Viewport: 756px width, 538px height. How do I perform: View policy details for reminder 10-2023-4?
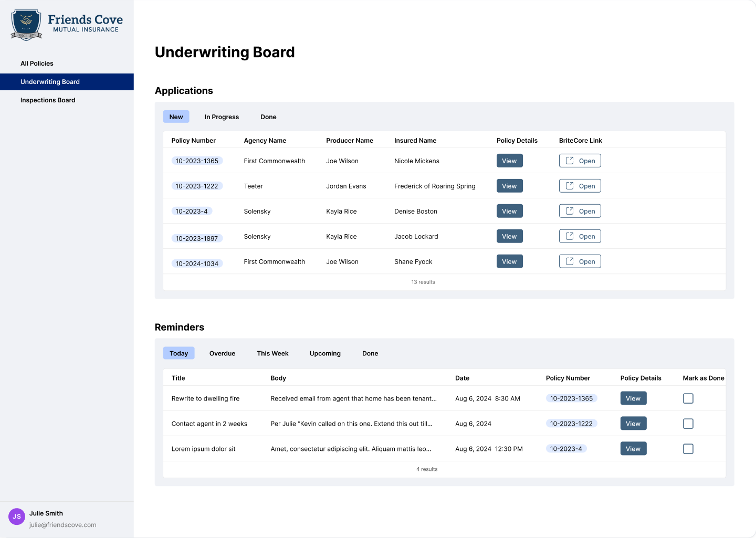[x=633, y=449]
